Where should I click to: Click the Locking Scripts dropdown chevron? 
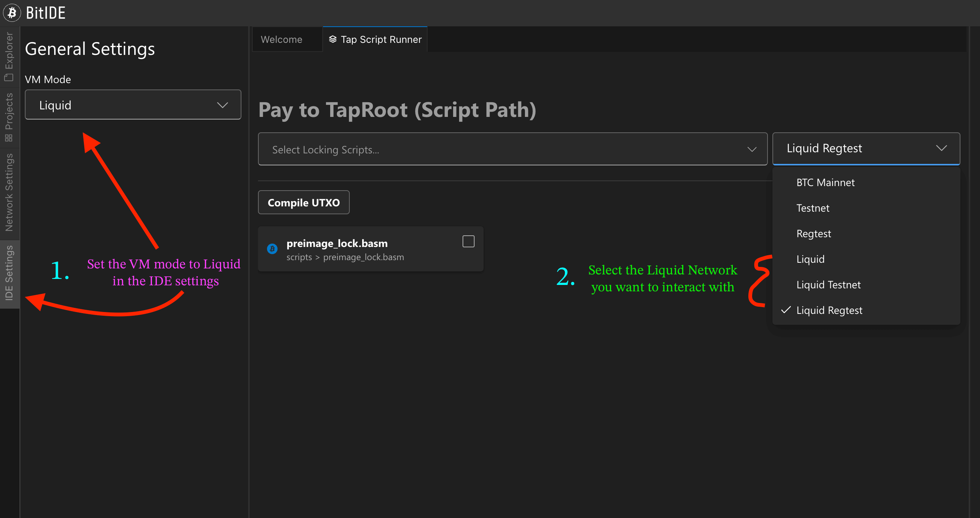(x=752, y=150)
